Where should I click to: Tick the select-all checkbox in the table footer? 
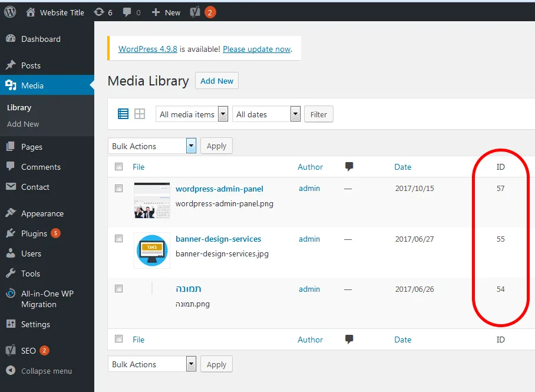(119, 339)
